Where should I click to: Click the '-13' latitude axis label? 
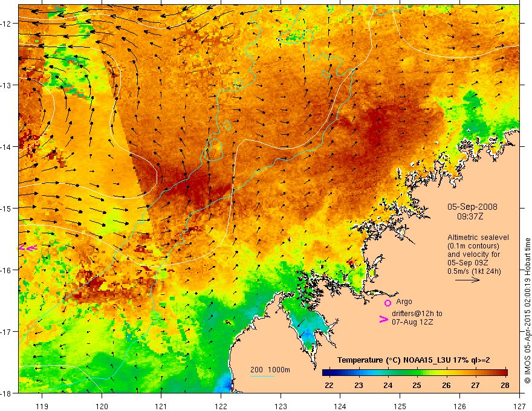pyautogui.click(x=6, y=85)
